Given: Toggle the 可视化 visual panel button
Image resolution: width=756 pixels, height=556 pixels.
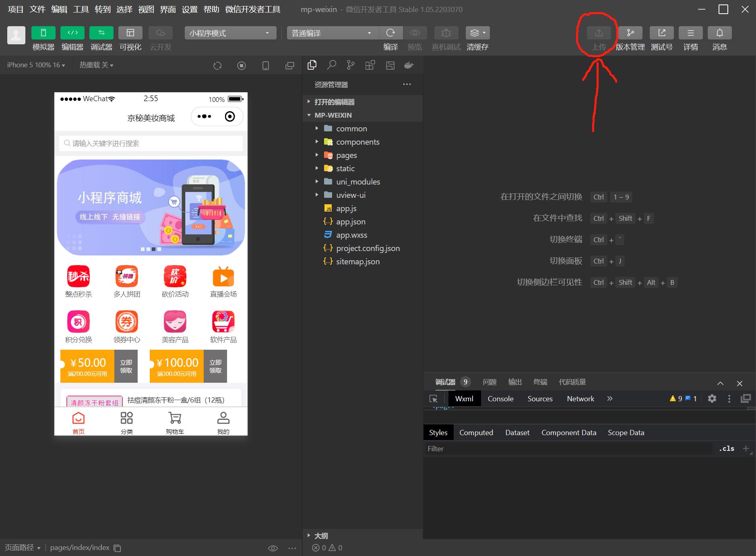Looking at the screenshot, I should coord(130,33).
